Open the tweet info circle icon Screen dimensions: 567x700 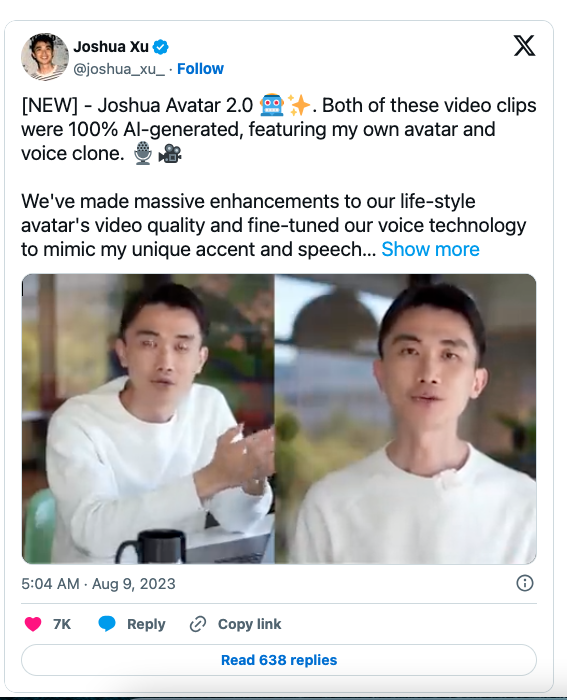[525, 583]
